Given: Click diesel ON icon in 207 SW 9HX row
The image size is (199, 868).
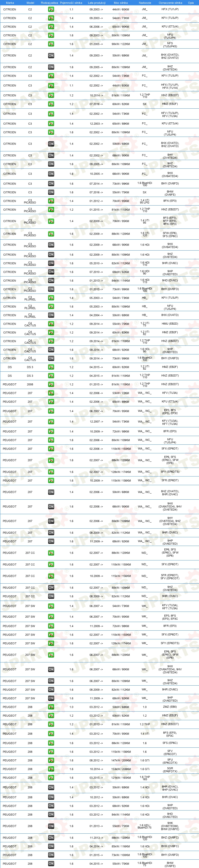Looking at the screenshot, I should pyautogui.click(x=51, y=670).
